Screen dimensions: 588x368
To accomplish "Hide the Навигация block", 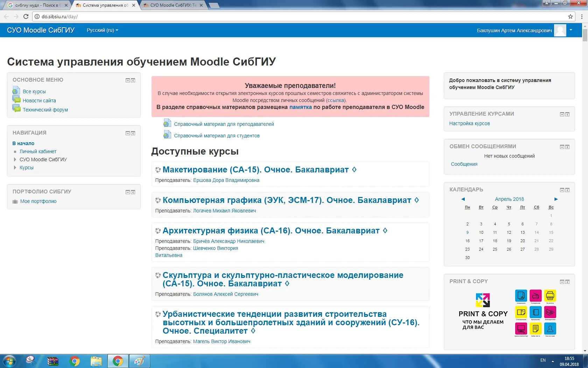I will click(x=128, y=133).
